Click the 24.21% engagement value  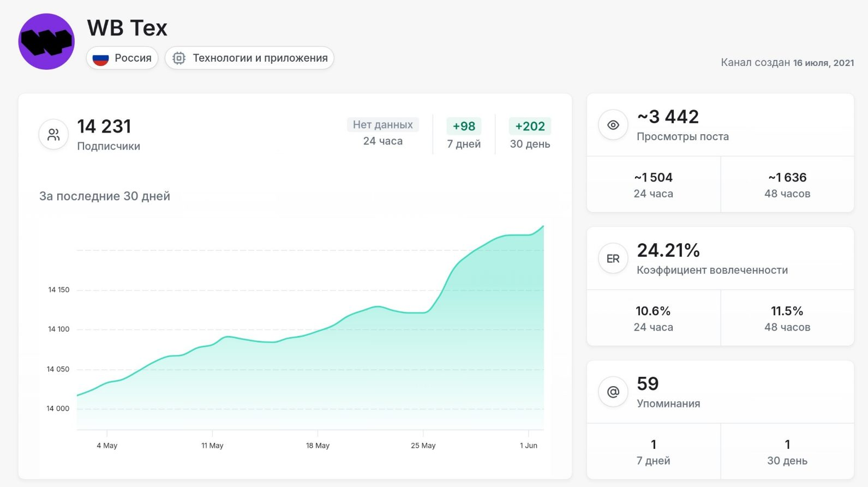coord(668,250)
